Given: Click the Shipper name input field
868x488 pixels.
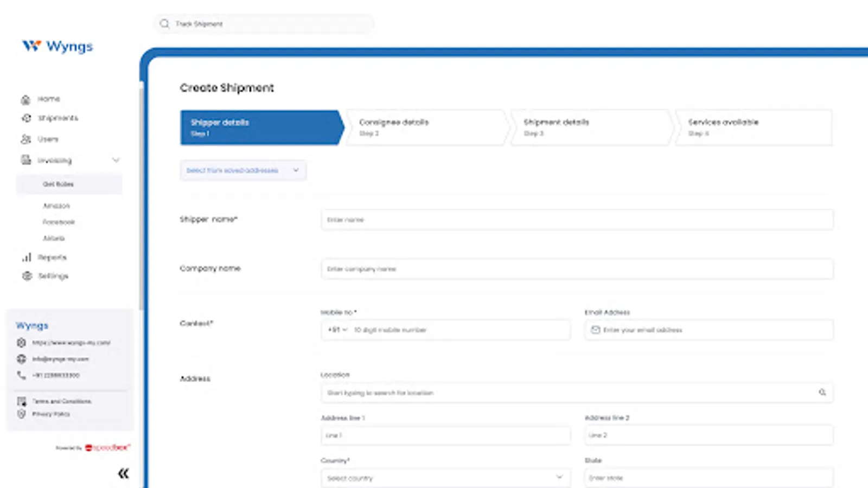Looking at the screenshot, I should pyautogui.click(x=577, y=220).
